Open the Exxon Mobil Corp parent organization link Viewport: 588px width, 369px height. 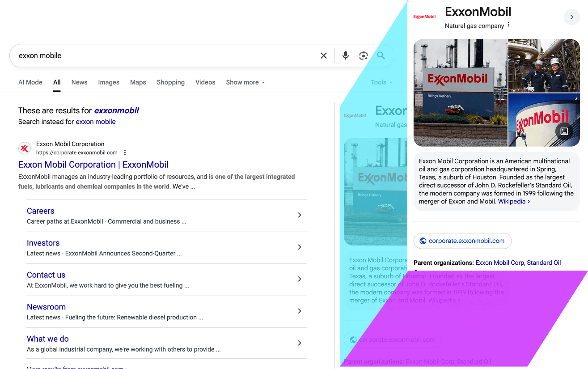point(499,263)
